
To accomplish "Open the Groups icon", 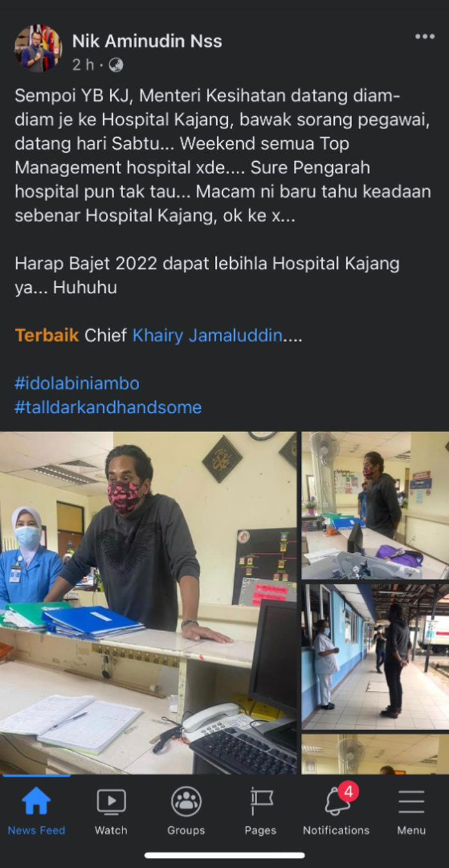I will click(x=186, y=801).
